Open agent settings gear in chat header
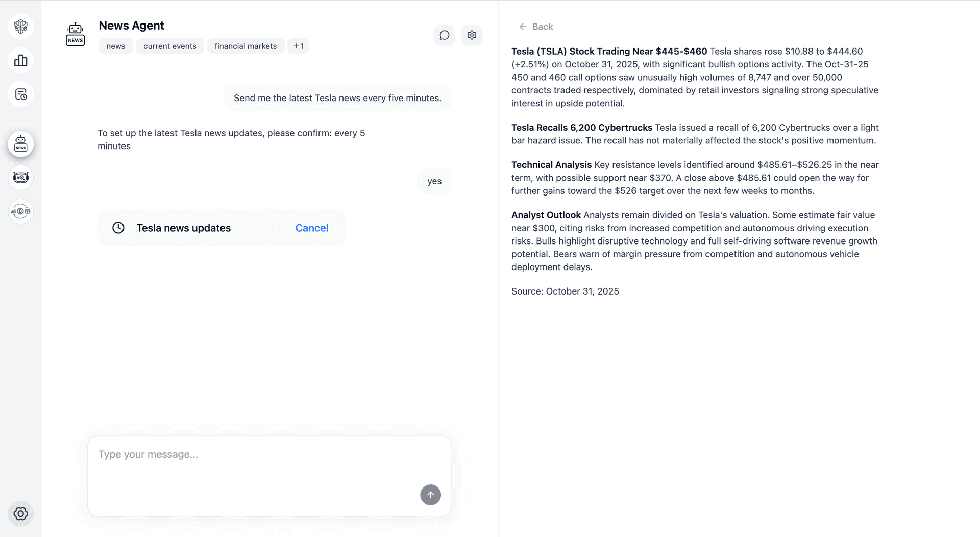Image resolution: width=980 pixels, height=537 pixels. point(472,35)
